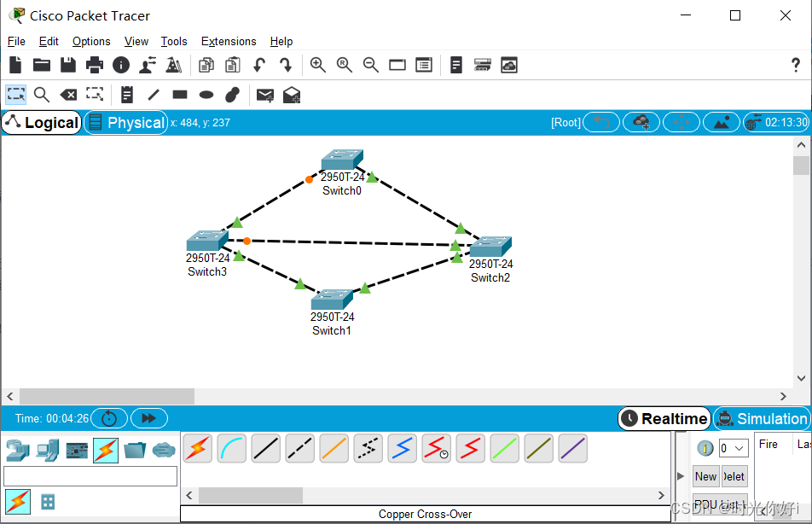Click Fast Forward Time button
Screen dimensions: 812x524
(x=149, y=418)
